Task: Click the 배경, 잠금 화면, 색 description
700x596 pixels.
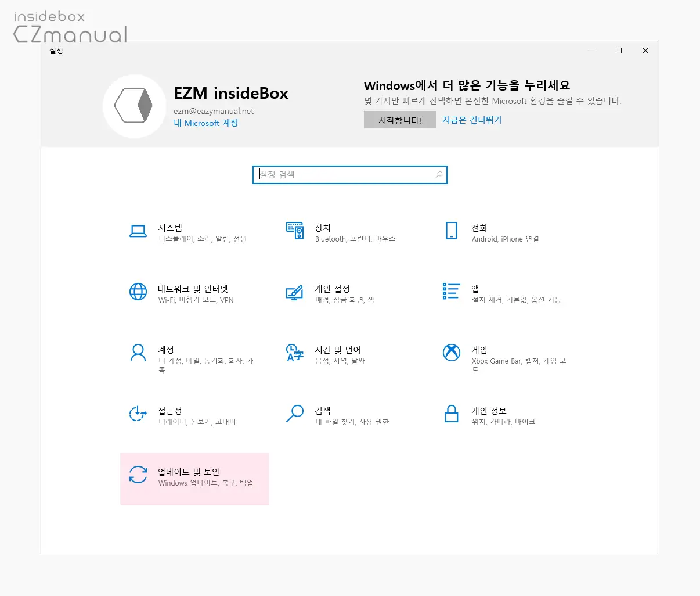Action: 345,300
